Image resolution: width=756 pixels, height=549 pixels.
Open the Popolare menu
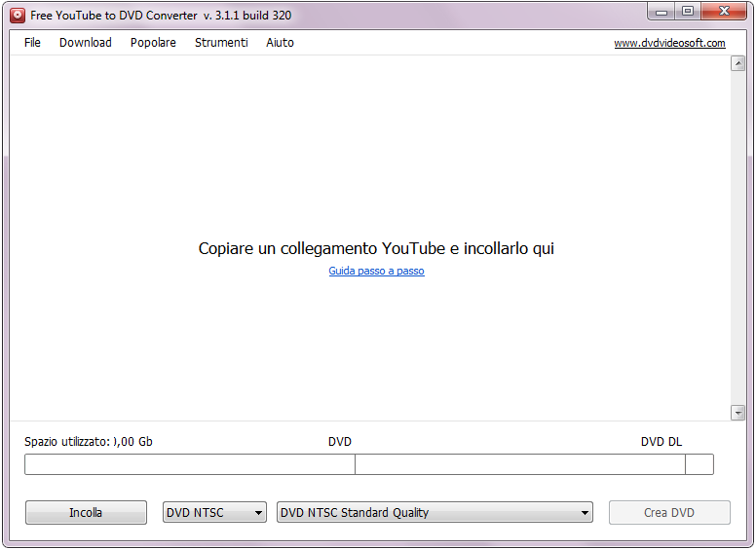pos(153,43)
